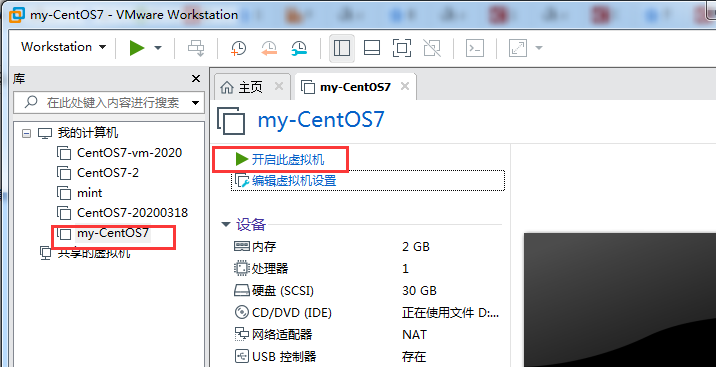Switch to the my-CentOS7 tab

(x=355, y=87)
